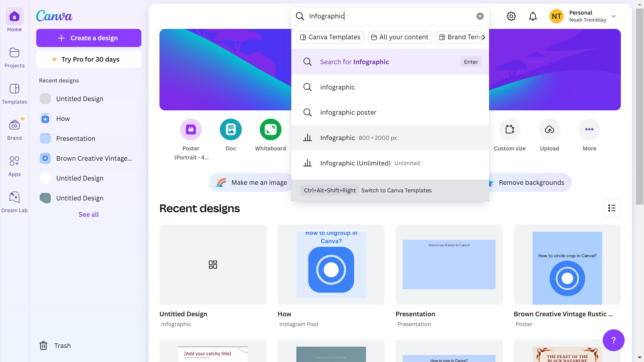Open the Apps sidebar icon

(x=14, y=166)
